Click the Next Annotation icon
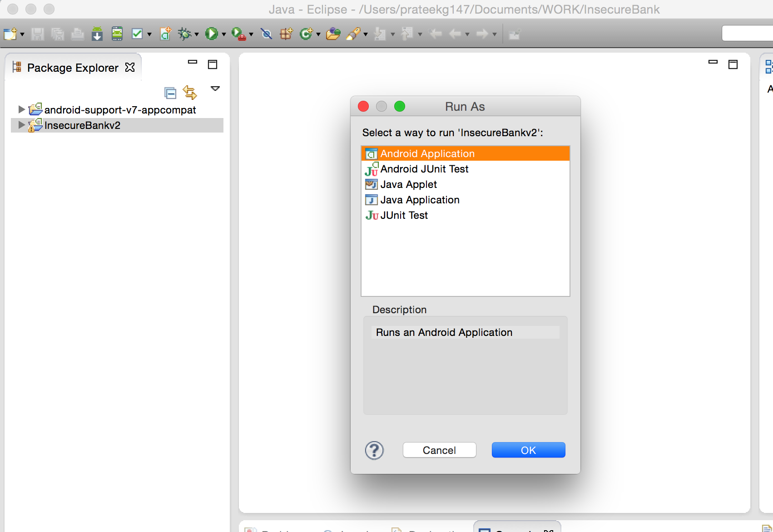The image size is (773, 532). tap(380, 34)
